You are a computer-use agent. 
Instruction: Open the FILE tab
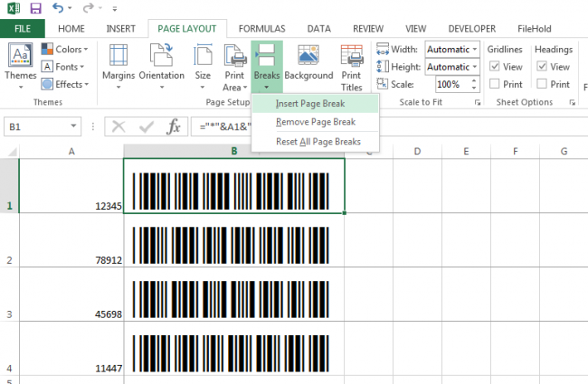[23, 29]
